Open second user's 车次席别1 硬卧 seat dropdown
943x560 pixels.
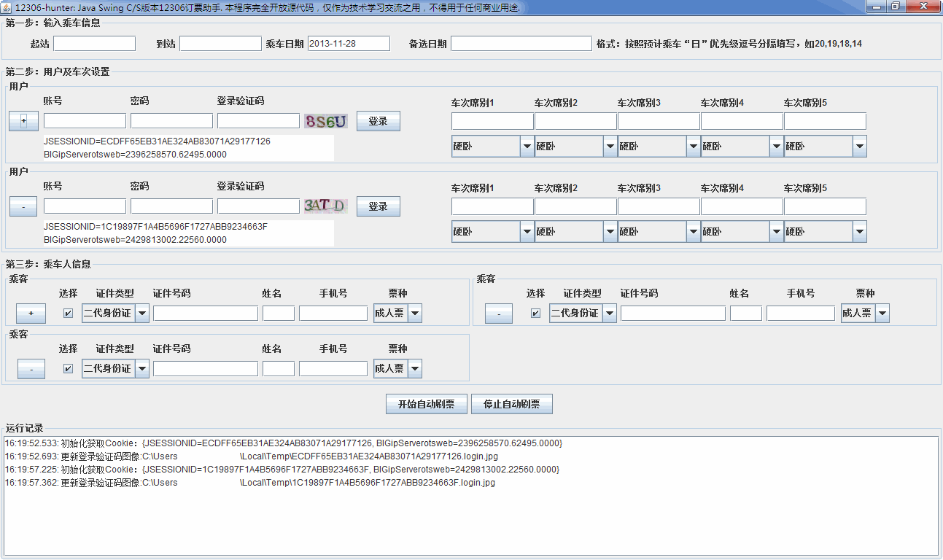tap(493, 232)
